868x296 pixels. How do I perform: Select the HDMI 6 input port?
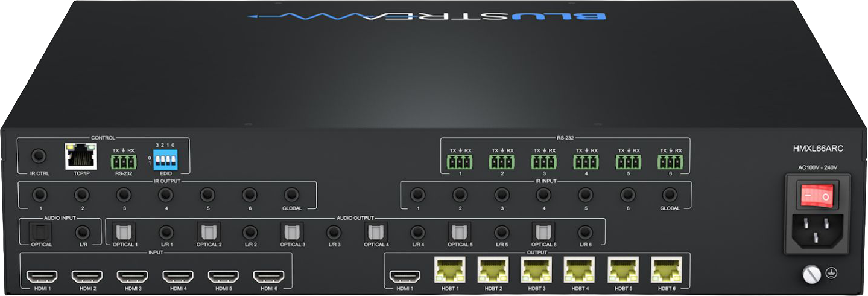268,276
